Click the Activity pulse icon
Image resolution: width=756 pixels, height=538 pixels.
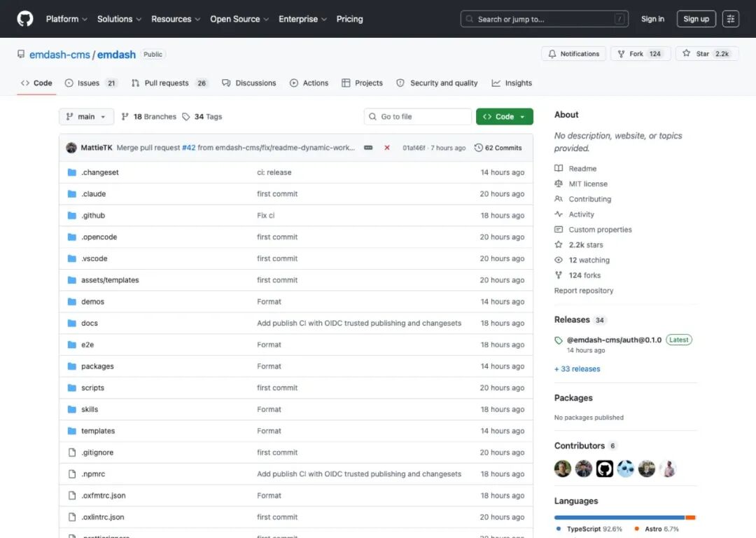click(x=559, y=214)
